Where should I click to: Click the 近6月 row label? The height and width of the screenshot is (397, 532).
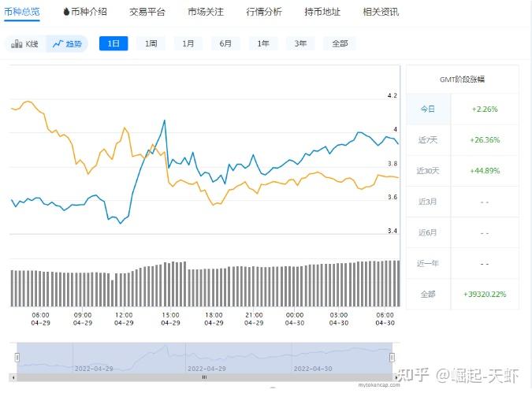pyautogui.click(x=427, y=232)
